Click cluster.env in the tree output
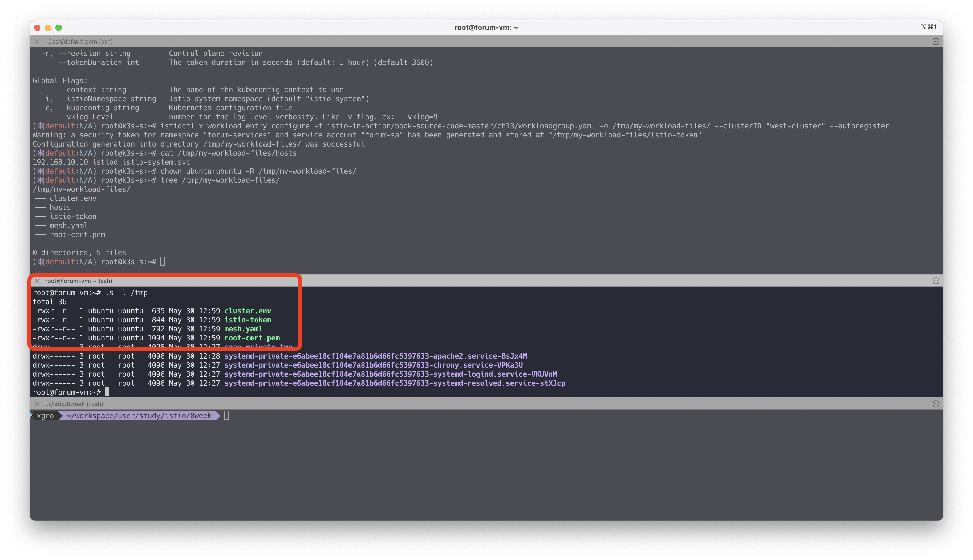 (x=73, y=198)
